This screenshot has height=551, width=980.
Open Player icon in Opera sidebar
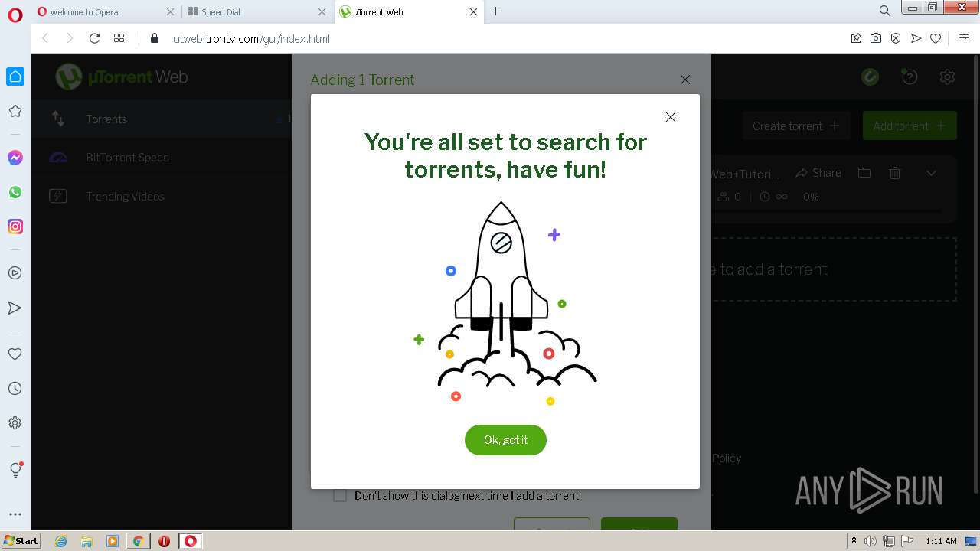click(15, 272)
